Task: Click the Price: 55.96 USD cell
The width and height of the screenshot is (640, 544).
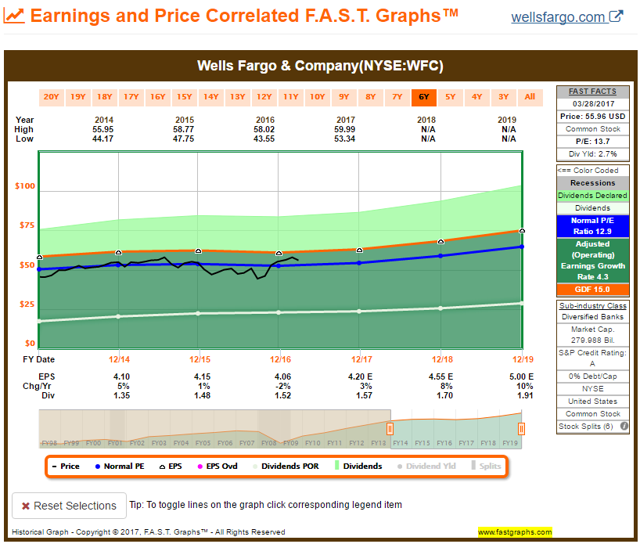Action: [x=593, y=116]
